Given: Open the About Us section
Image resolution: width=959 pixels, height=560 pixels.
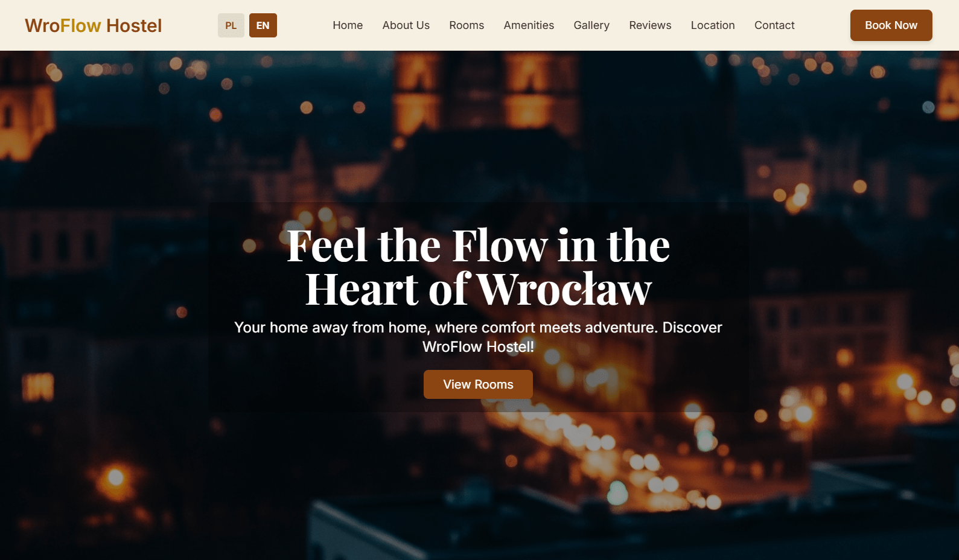Looking at the screenshot, I should 406,25.
